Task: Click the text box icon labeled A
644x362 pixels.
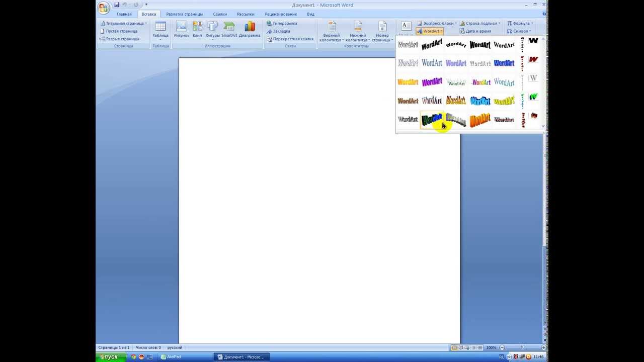Action: click(x=406, y=26)
